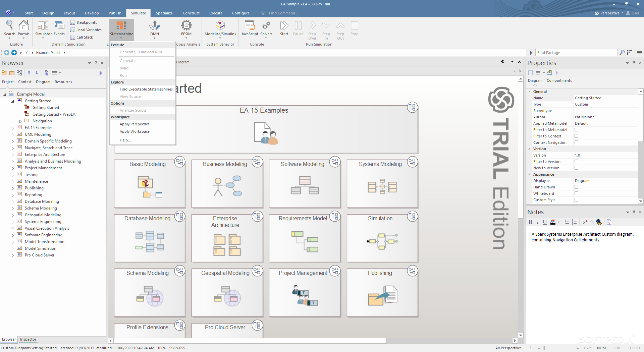
Task: Toggle the Custom Style checkbox
Action: pos(576,200)
